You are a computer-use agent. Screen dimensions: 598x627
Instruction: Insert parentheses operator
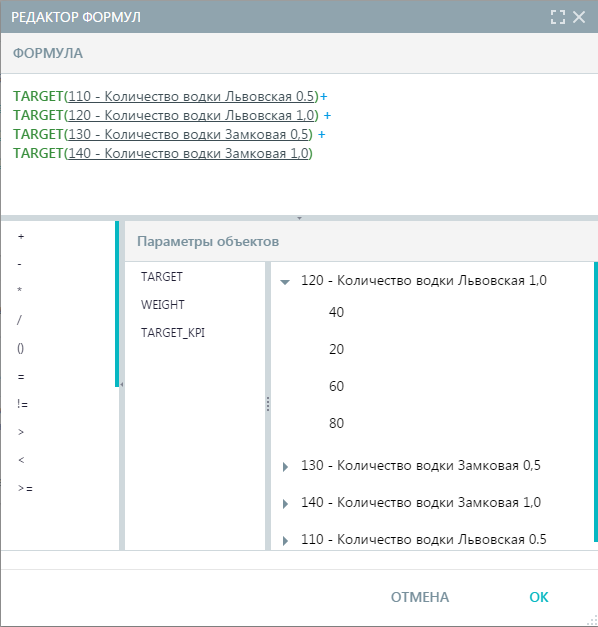[20, 348]
